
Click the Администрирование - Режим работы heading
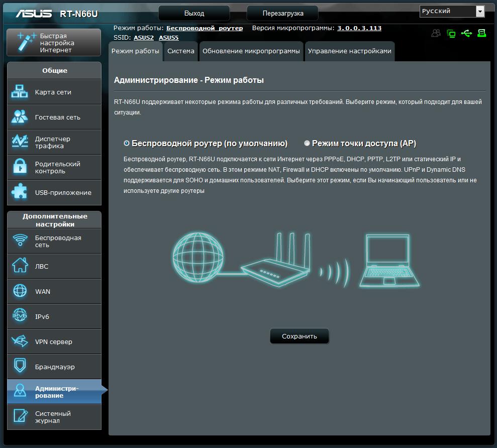pos(188,80)
